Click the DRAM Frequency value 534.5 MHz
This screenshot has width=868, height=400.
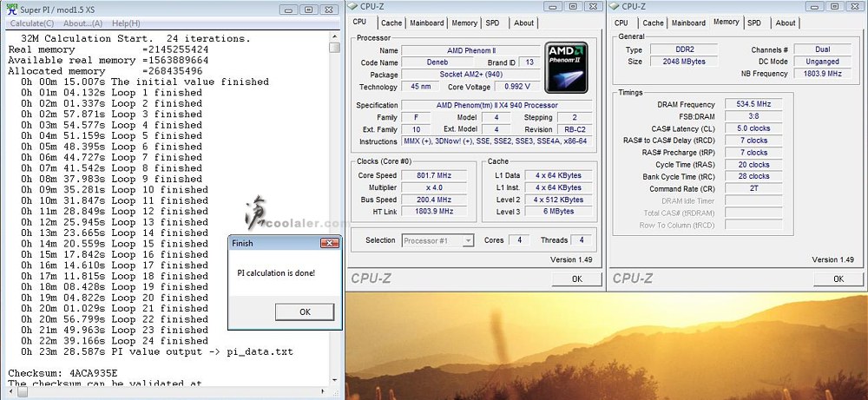pyautogui.click(x=753, y=104)
